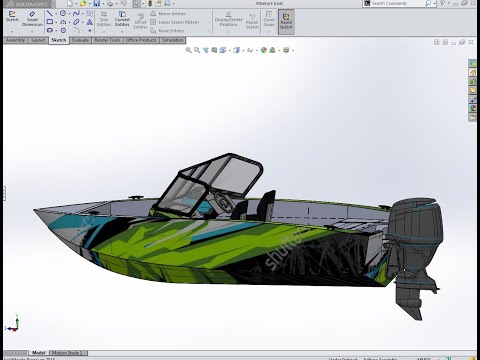
Task: Click the Point sketch tool
Action: pos(90,30)
